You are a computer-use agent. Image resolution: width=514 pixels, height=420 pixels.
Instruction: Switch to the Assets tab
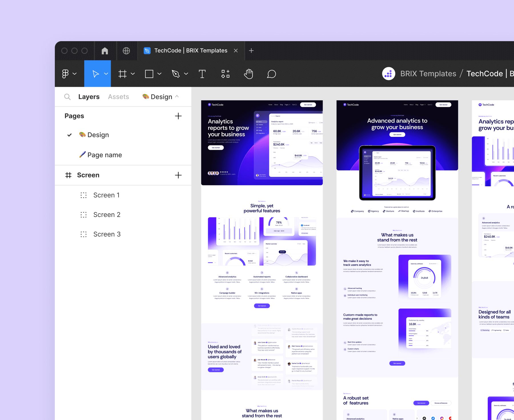pos(118,97)
